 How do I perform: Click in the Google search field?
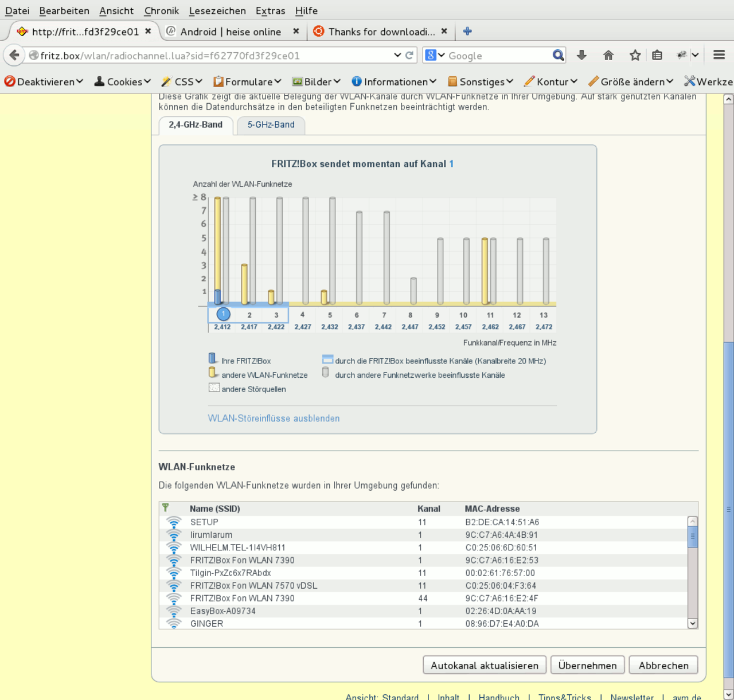498,56
